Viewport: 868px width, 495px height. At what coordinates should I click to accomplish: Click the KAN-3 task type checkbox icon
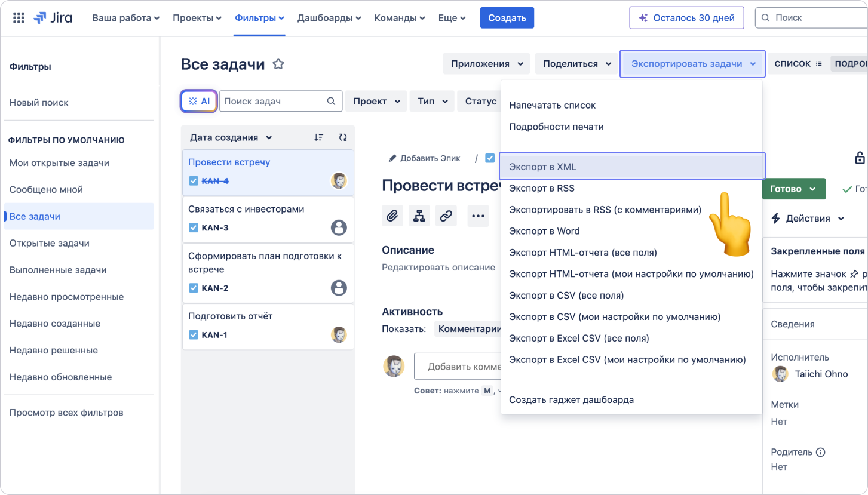click(194, 227)
